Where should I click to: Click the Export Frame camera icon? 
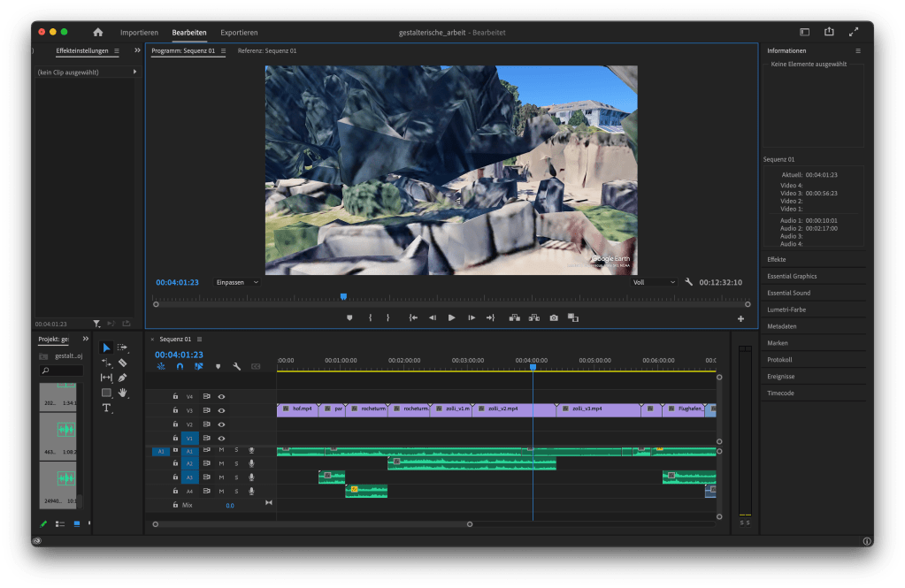coord(554,317)
